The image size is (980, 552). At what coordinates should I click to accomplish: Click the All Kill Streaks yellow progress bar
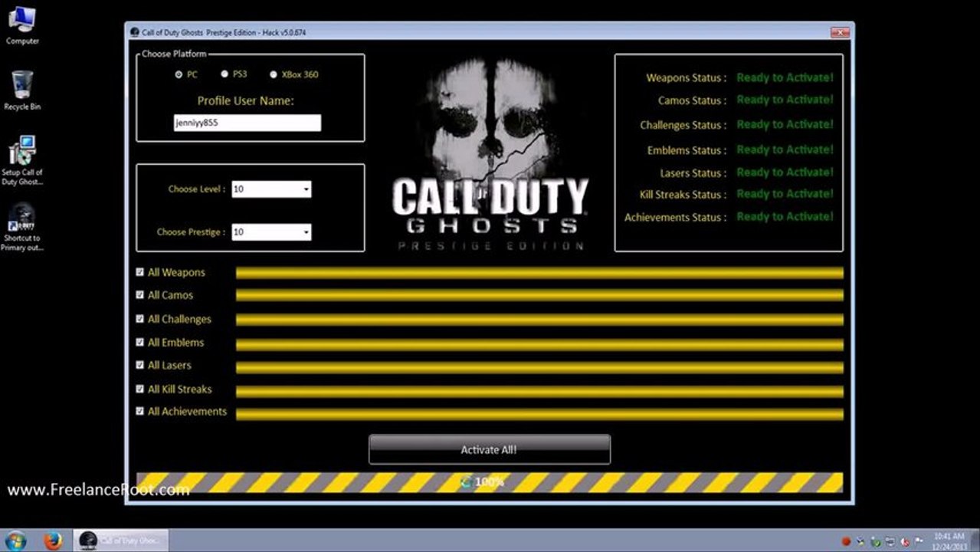(x=539, y=392)
